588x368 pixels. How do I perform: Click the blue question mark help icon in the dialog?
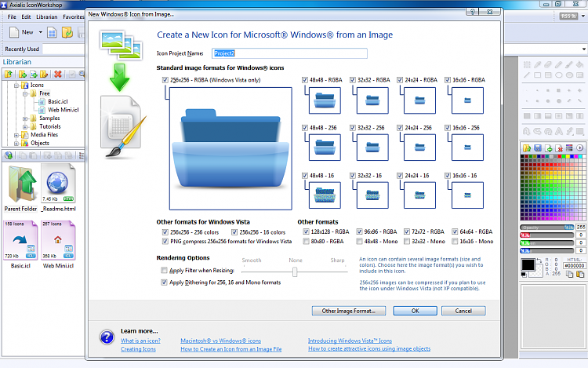click(x=107, y=337)
